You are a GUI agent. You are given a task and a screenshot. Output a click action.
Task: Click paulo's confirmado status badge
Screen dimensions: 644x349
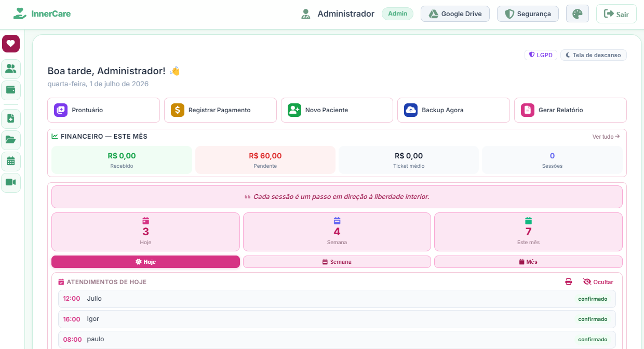coord(593,339)
